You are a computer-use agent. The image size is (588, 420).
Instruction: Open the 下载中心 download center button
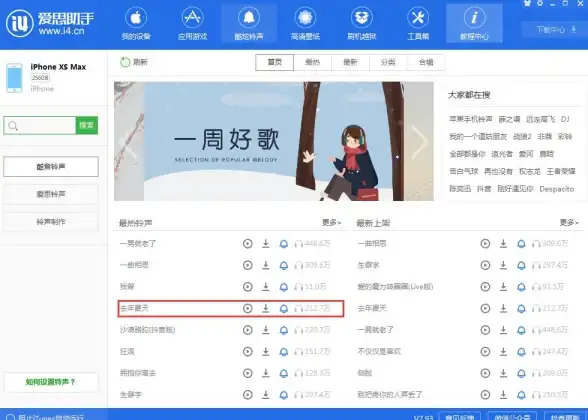click(555, 30)
